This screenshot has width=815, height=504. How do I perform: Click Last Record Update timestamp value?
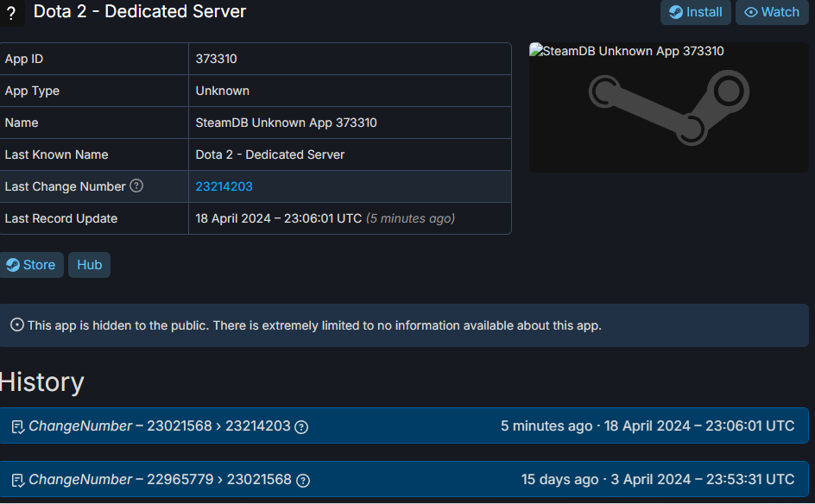325,218
